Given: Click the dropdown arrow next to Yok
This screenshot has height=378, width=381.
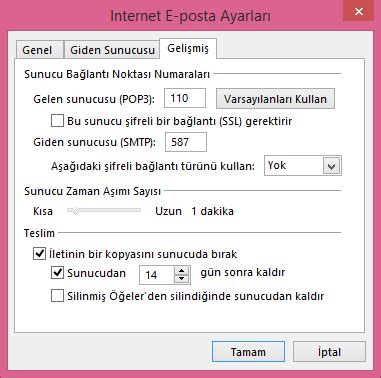Looking at the screenshot, I should tap(331, 166).
